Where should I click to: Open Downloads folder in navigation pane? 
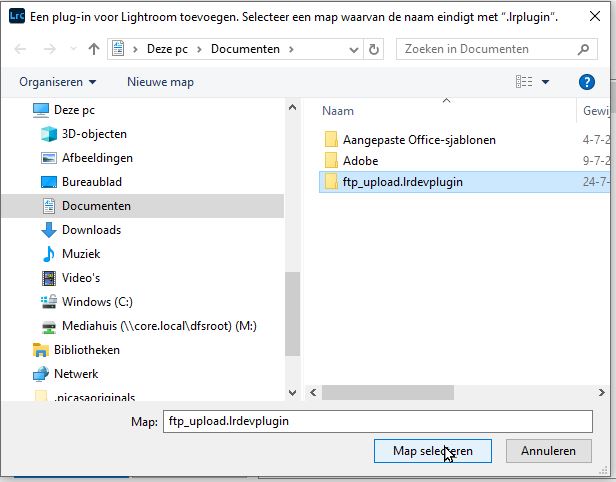[91, 230]
